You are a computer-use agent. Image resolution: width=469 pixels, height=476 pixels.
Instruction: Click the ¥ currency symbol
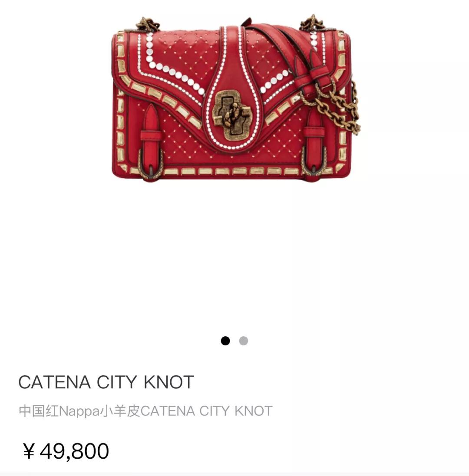coord(29,451)
